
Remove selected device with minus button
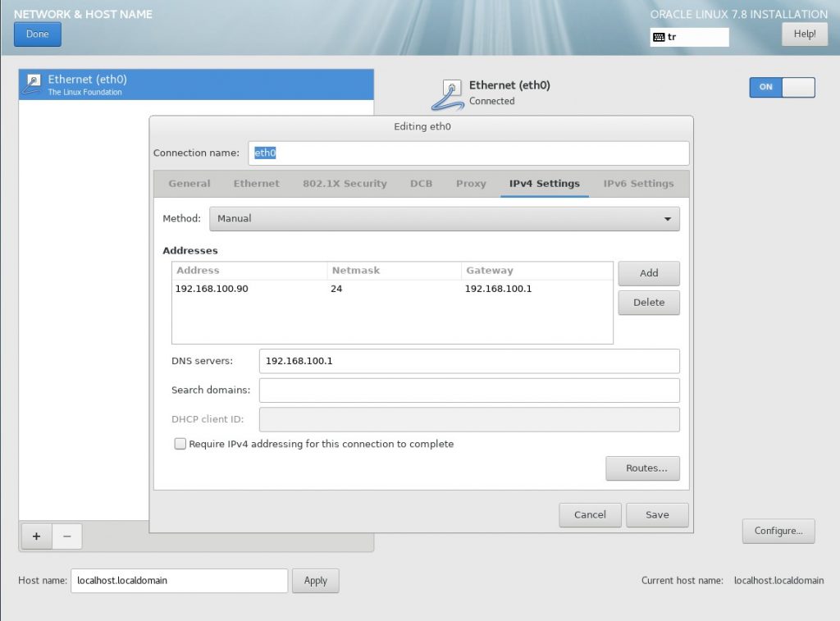click(67, 537)
